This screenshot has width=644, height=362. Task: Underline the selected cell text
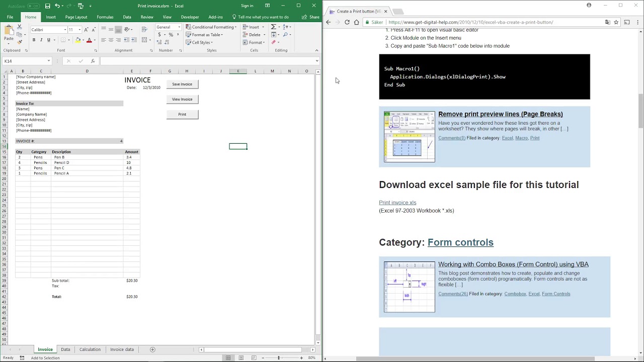pos(48,40)
